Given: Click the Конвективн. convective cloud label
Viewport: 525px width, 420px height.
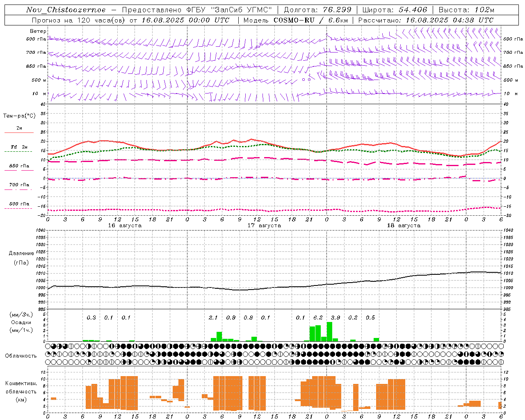Looking at the screenshot, I should coord(21,383).
